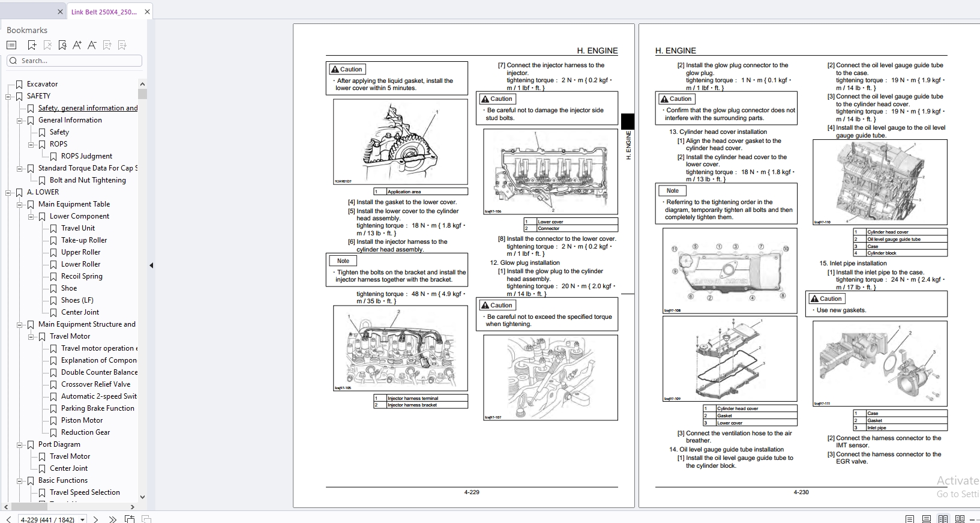The height and width of the screenshot is (523, 980).
Task: Collapse the Lower Component node
Action: [x=32, y=216]
